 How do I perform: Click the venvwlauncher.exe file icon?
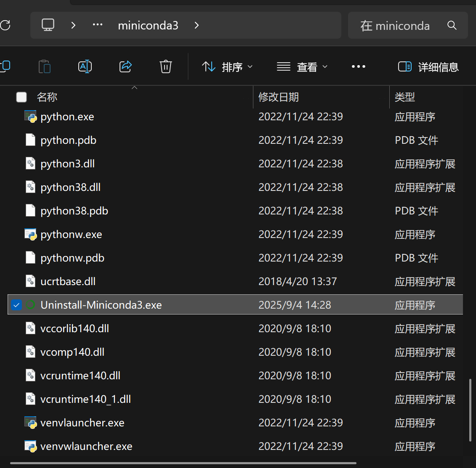point(31,446)
